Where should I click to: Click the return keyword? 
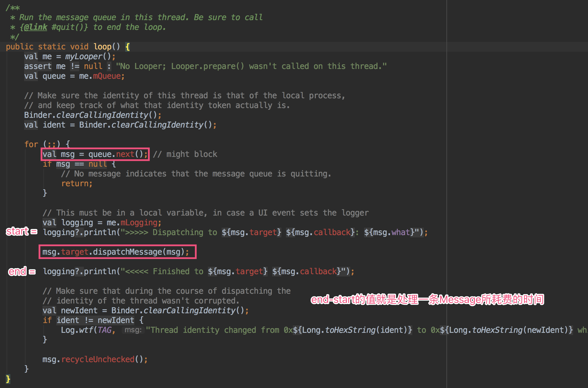[75, 184]
